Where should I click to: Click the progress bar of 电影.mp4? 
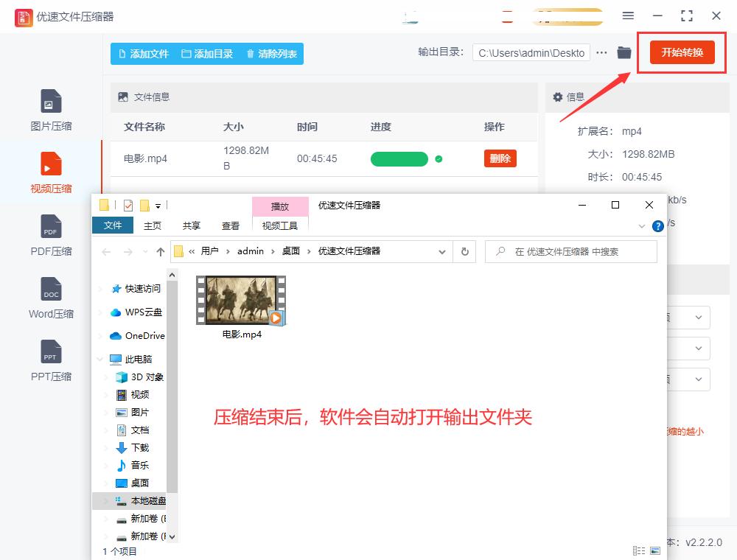point(399,158)
